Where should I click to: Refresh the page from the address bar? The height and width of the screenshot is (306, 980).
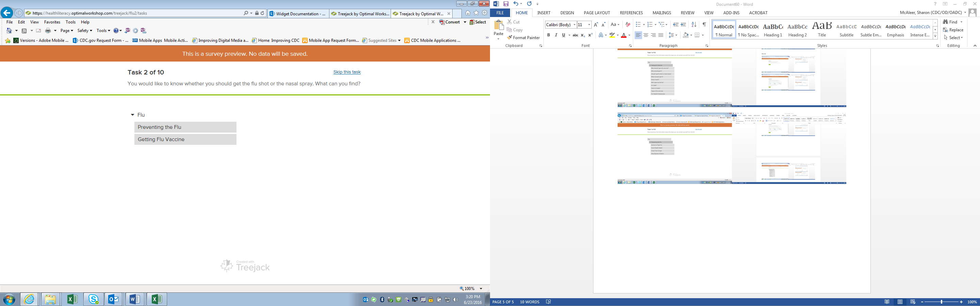click(x=262, y=13)
